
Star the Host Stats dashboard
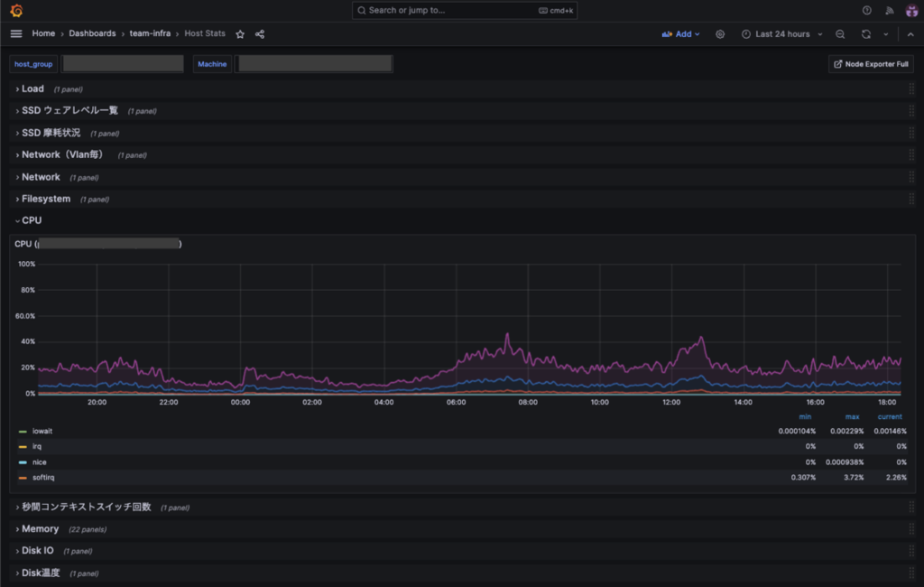click(x=240, y=34)
